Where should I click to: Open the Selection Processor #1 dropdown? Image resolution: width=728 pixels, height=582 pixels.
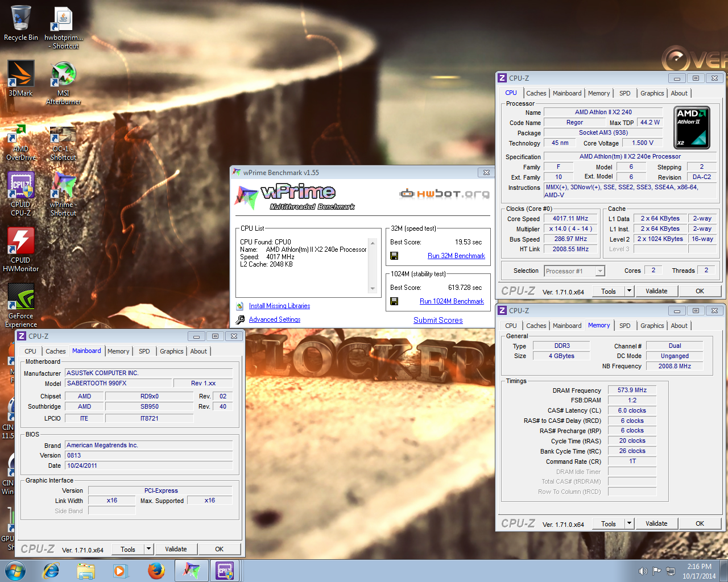574,271
